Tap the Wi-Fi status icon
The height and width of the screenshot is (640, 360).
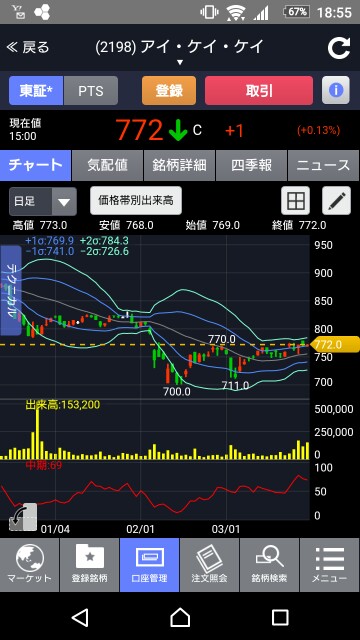(236, 13)
